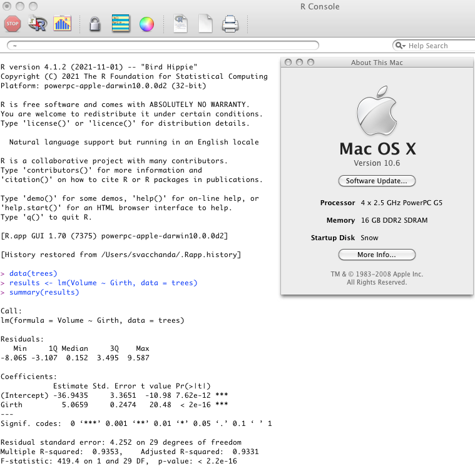Image resolution: width=475 pixels, height=476 pixels.
Task: Click the '[History restored from' line
Action: [x=121, y=255]
